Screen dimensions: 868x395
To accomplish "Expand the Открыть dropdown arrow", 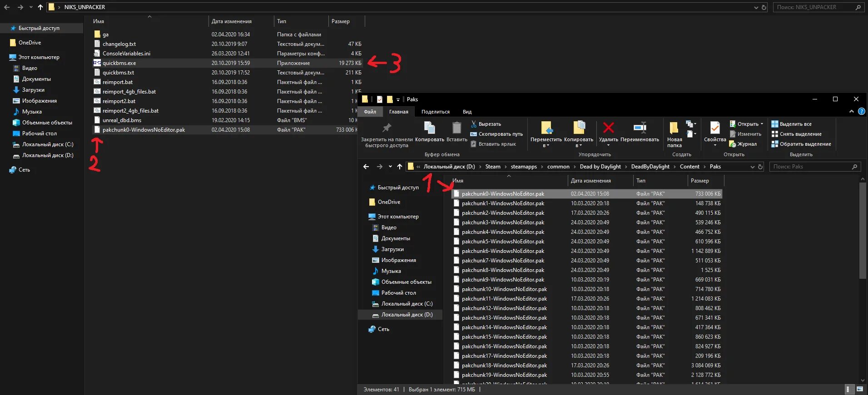I will [x=762, y=124].
